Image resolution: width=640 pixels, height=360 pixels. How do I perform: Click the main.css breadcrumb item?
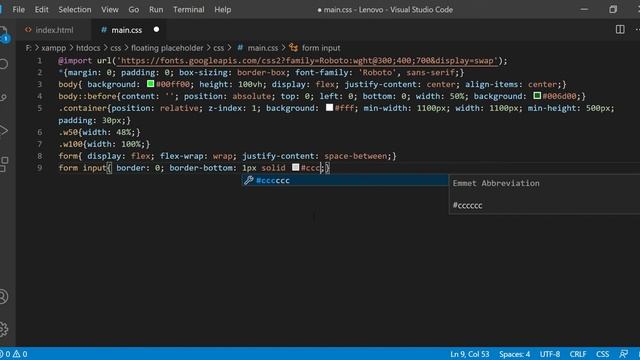pos(262,48)
